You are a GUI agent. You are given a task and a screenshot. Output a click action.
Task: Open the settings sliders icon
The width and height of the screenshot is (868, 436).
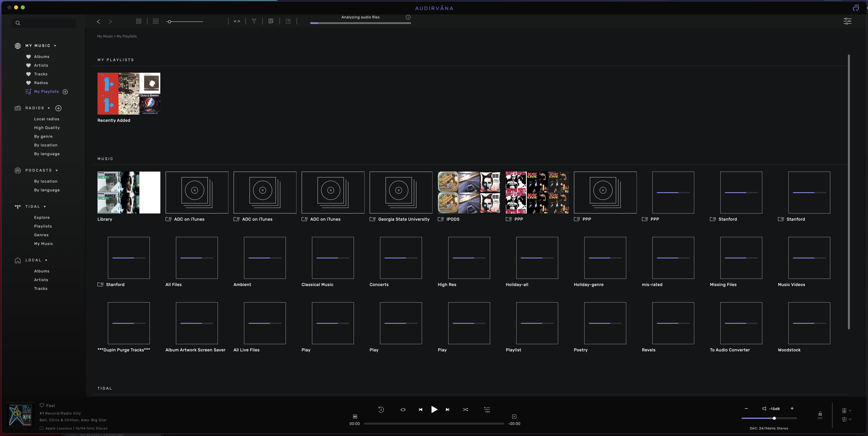click(x=847, y=21)
